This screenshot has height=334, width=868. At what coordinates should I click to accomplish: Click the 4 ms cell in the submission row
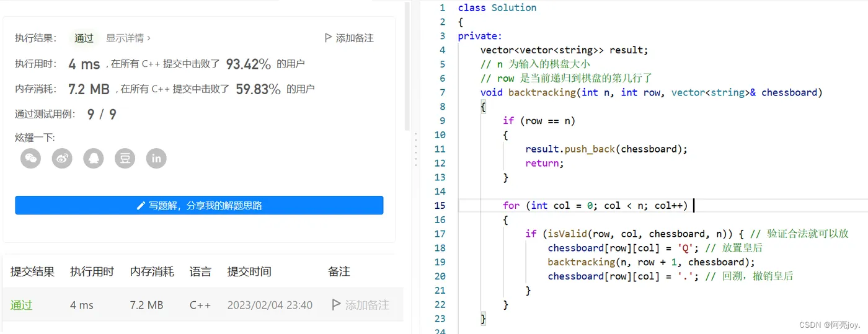click(x=82, y=305)
